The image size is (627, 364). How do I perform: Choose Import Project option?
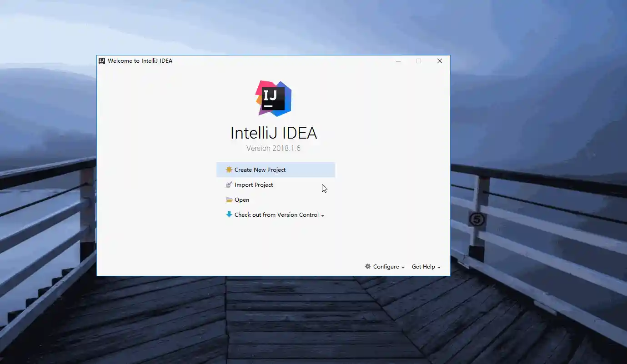(x=250, y=185)
